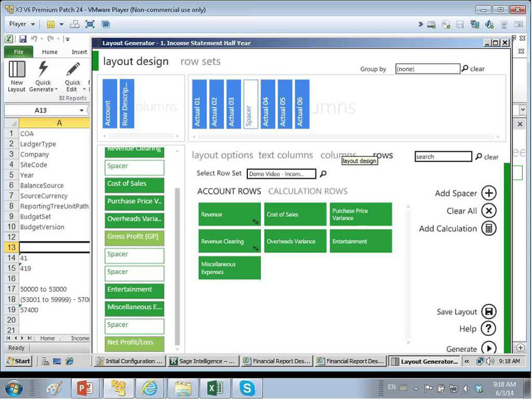
Task: Click the Save Layout disk icon
Action: coord(488,311)
